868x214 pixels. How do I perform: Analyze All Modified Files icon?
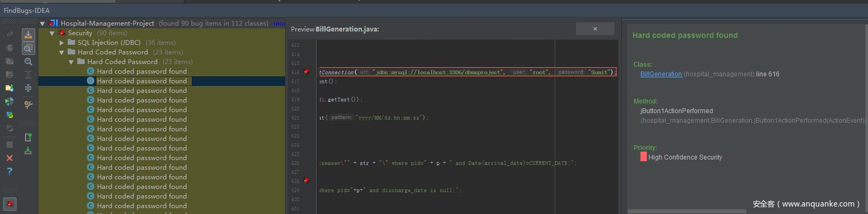pyautogui.click(x=10, y=115)
